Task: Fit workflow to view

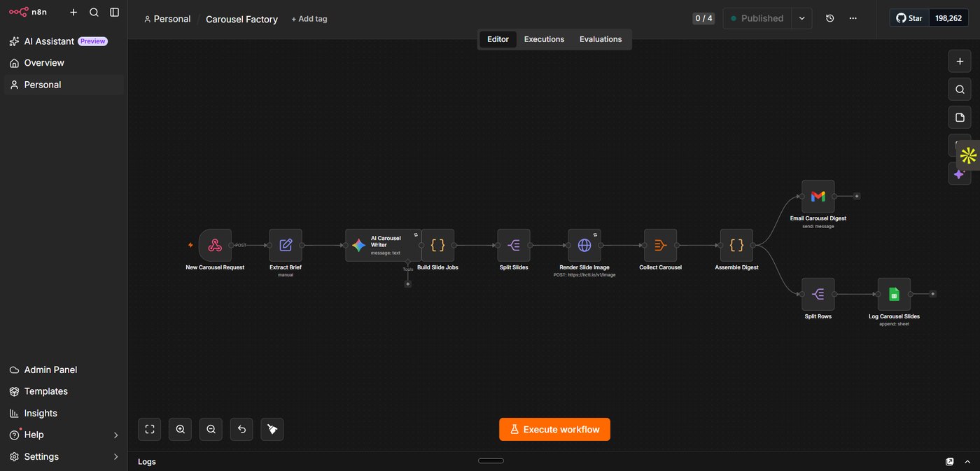Action: click(150, 429)
